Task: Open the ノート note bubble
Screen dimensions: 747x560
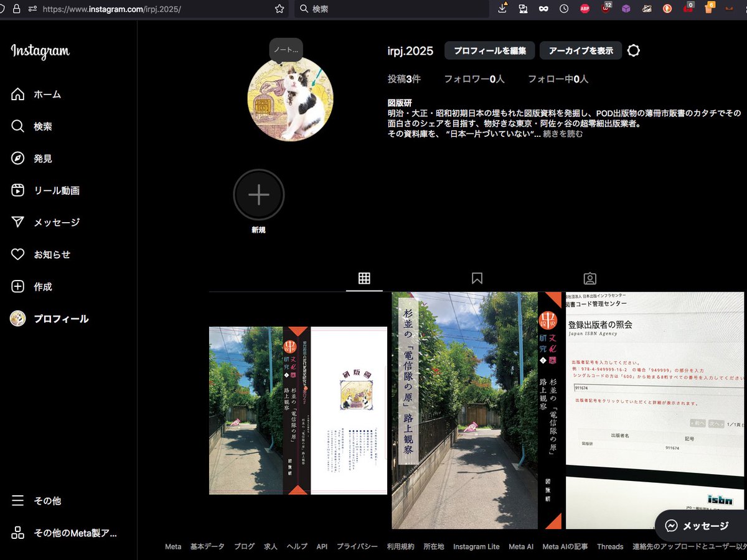Action: 286,50
